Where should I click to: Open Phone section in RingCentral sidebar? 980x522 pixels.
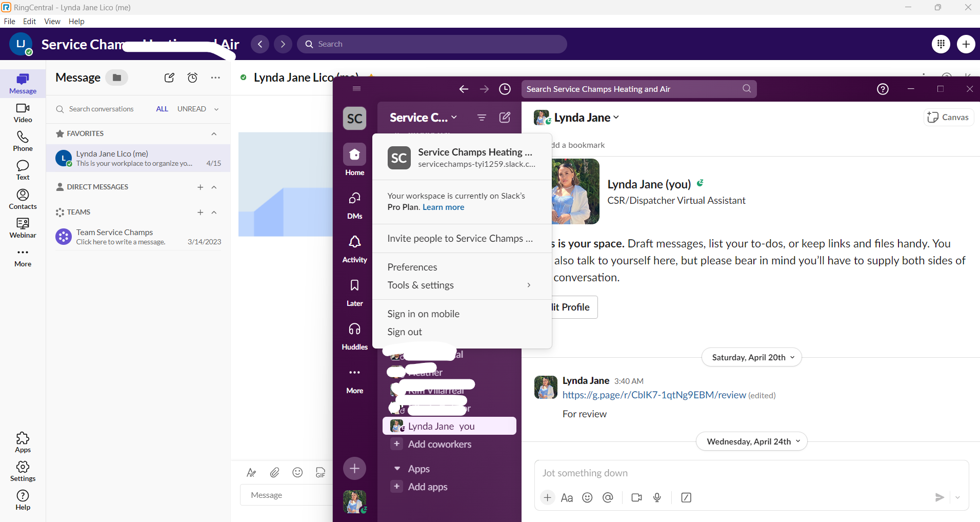click(23, 141)
